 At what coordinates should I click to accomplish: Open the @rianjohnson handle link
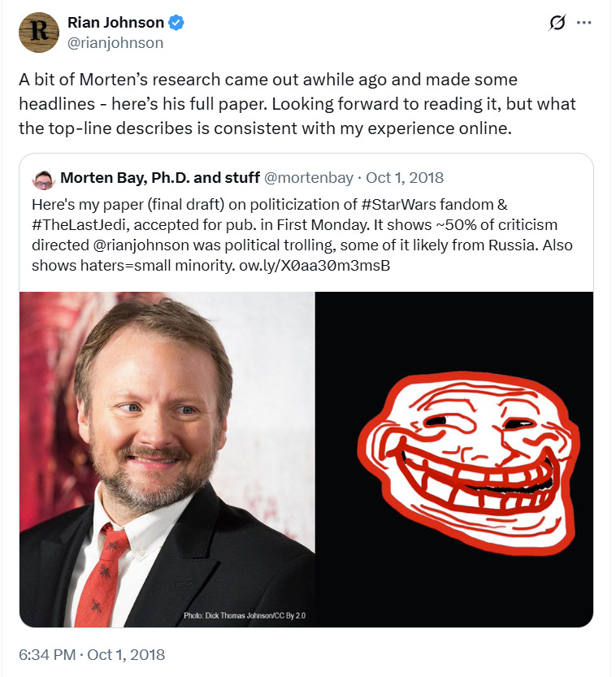tap(115, 43)
